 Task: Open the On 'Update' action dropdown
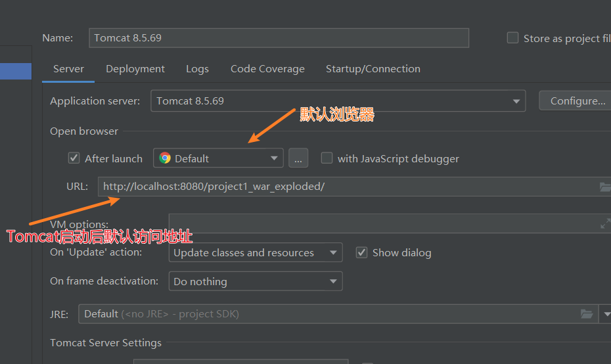pos(256,252)
